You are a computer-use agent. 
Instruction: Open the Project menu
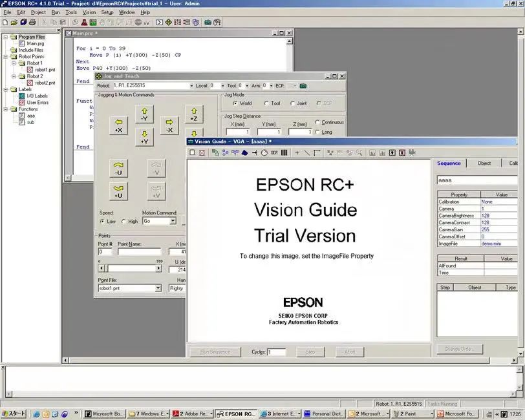pos(38,12)
